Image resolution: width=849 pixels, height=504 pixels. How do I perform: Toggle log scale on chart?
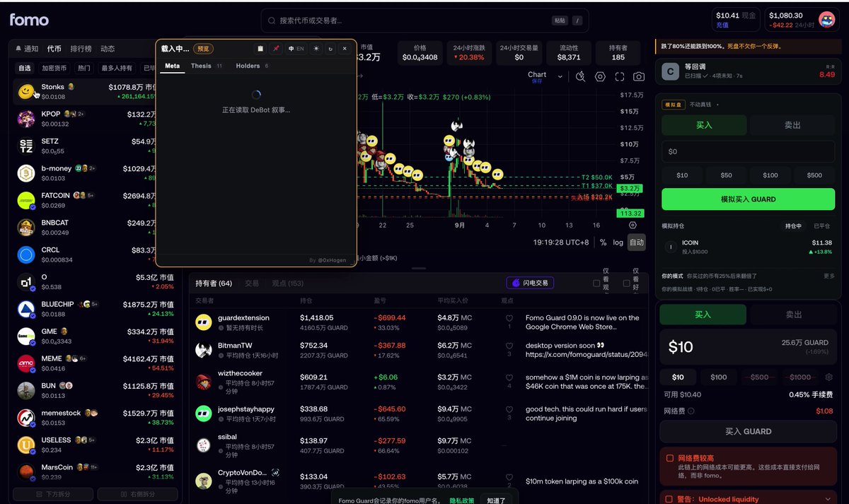(618, 242)
